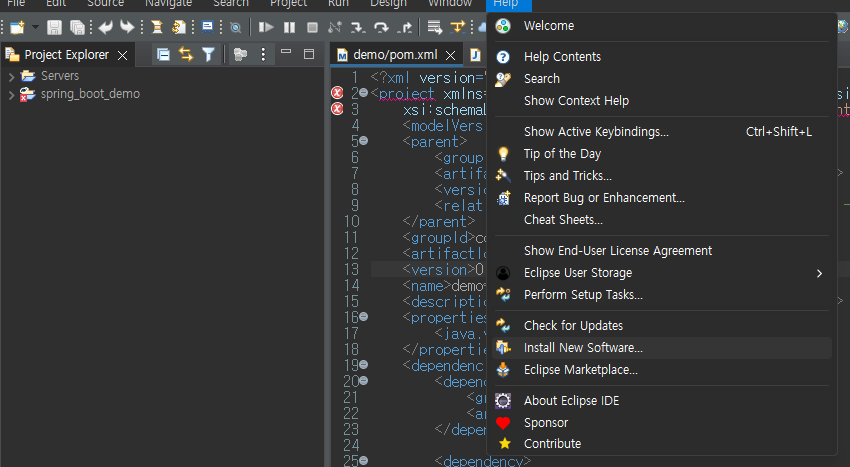Screen dimensions: 850x467
Task: Click the Step Over icon
Action: [x=381, y=27]
